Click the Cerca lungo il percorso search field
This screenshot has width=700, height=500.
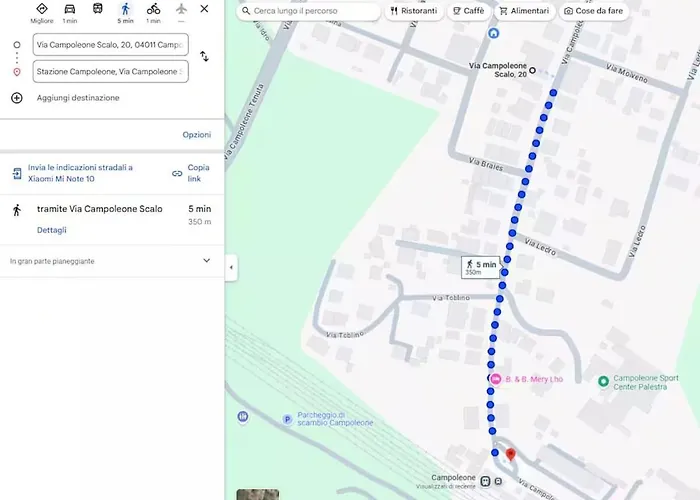(x=308, y=11)
